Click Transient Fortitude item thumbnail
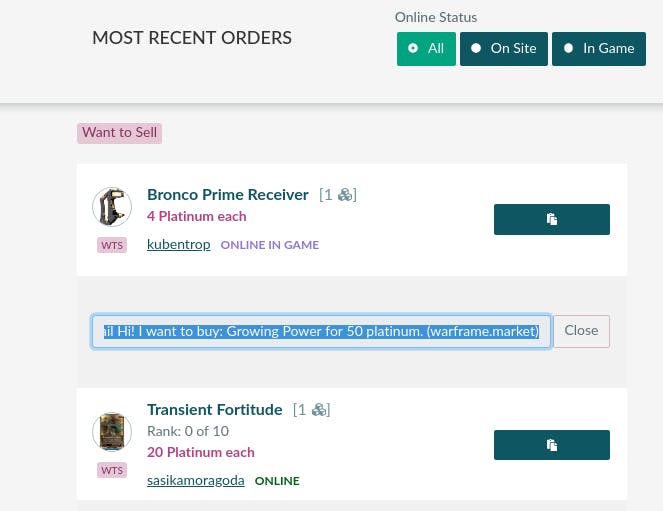Viewport: 663px width, 511px height. [x=112, y=432]
